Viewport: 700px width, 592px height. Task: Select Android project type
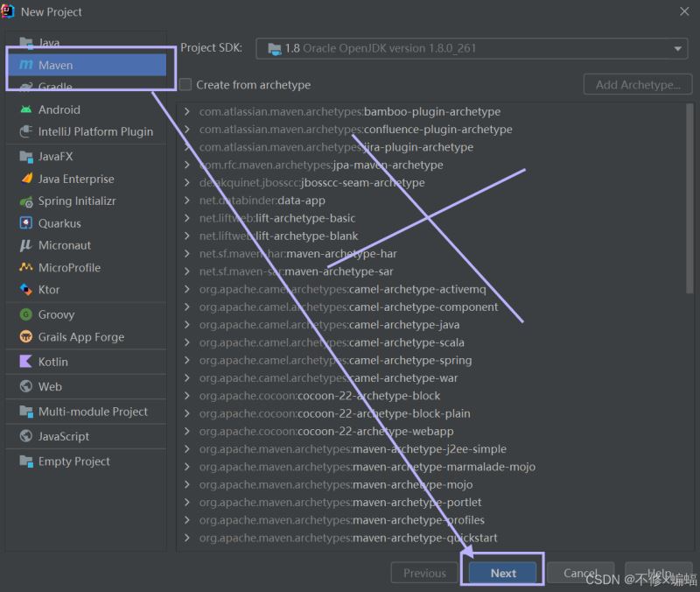87,109
